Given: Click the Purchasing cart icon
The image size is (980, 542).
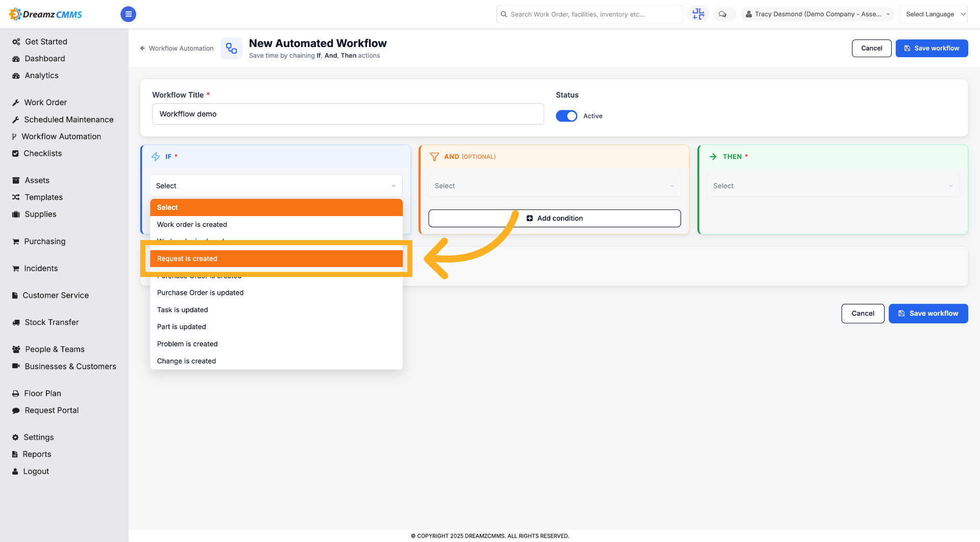Looking at the screenshot, I should tap(16, 242).
